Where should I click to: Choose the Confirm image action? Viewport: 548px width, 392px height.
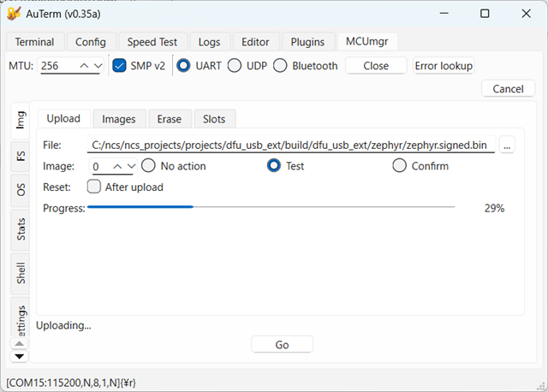(420, 166)
